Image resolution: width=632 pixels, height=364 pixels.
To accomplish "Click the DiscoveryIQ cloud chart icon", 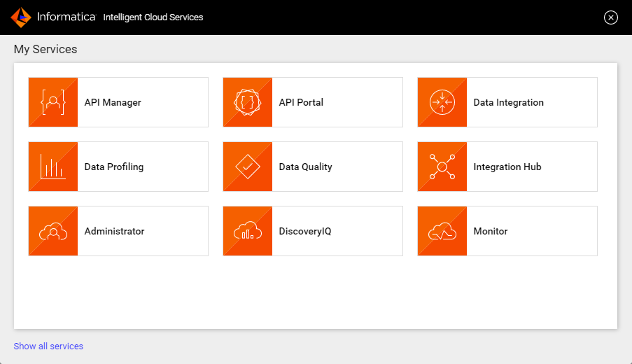I will 248,231.
